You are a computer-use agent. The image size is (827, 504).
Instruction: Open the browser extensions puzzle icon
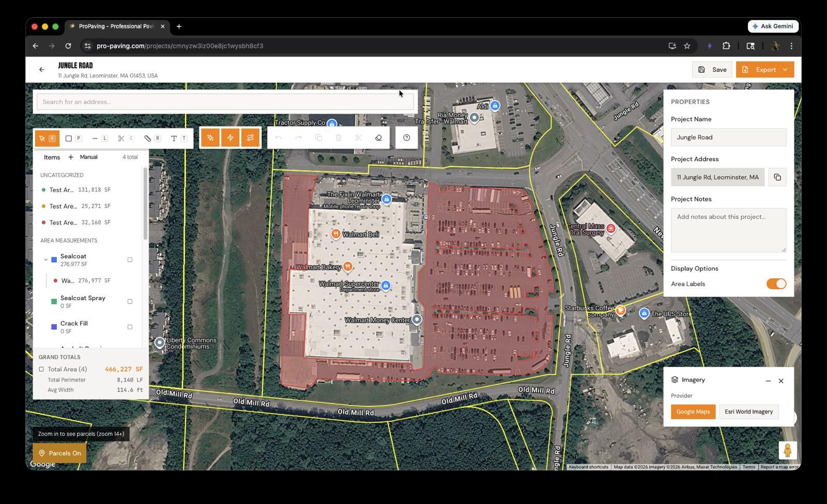click(726, 46)
